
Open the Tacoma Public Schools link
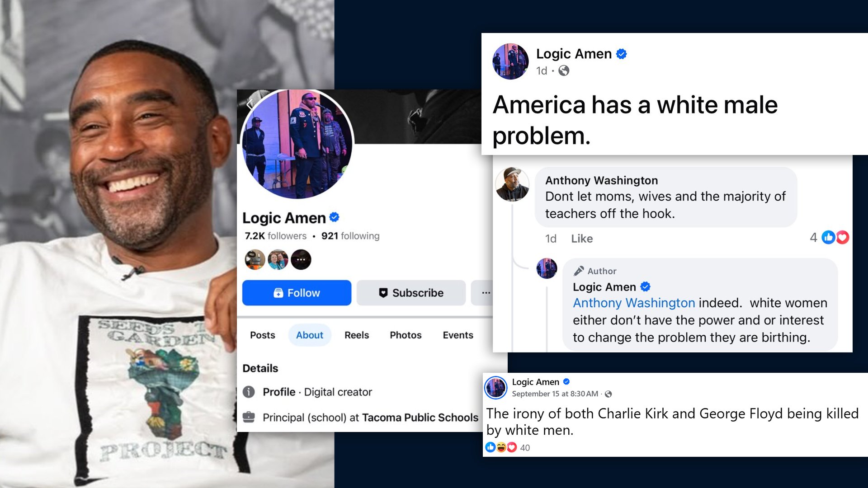pyautogui.click(x=420, y=418)
